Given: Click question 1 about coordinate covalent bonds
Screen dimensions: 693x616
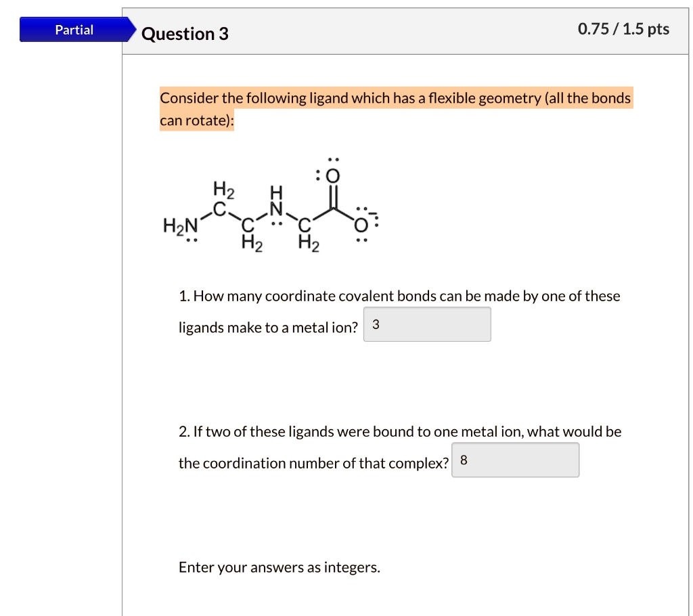Looking at the screenshot, I should pos(399,296).
